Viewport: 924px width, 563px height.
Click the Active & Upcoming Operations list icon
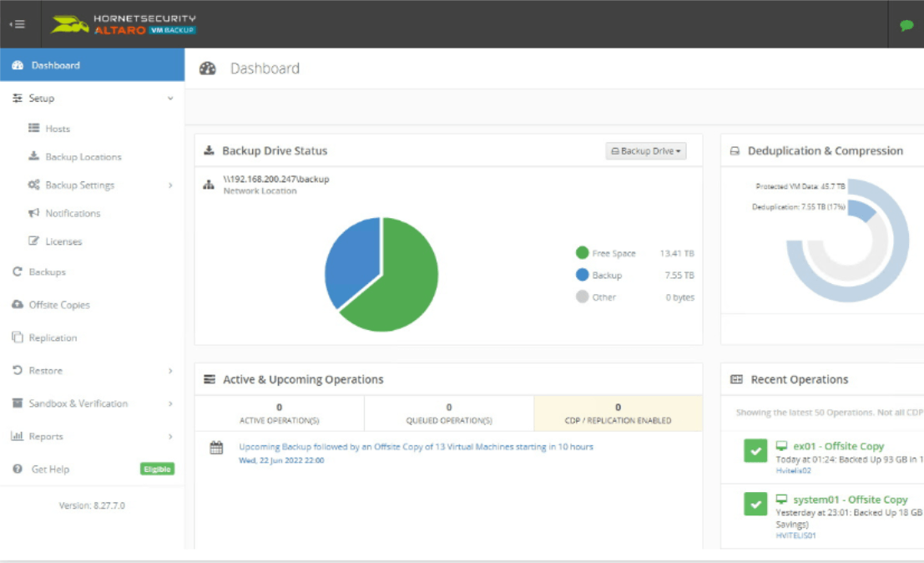click(210, 379)
